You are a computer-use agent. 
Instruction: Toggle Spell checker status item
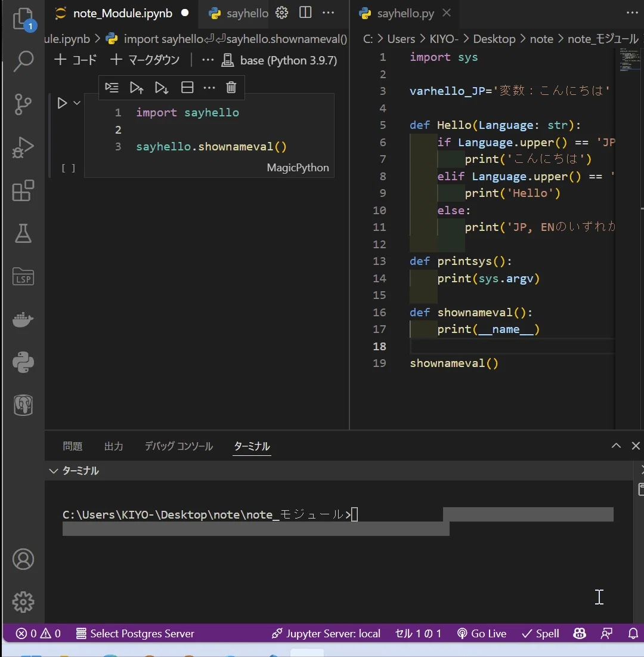540,634
